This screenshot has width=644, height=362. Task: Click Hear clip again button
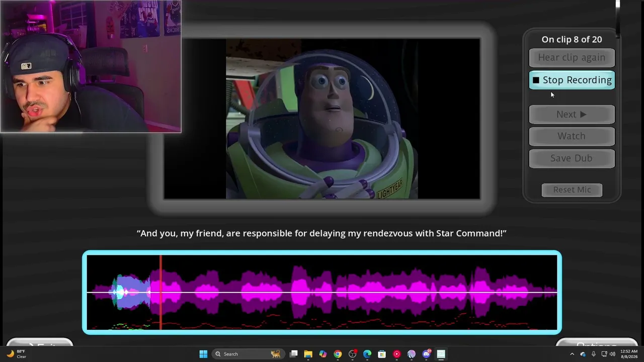tap(572, 57)
